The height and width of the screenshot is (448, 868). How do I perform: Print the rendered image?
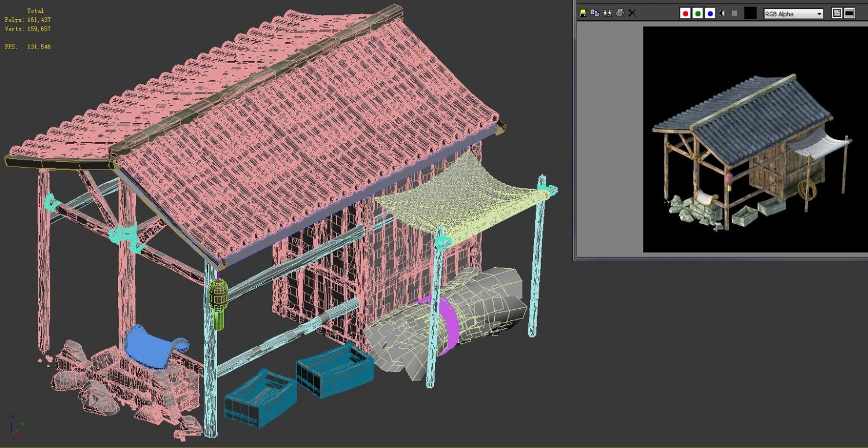[620, 13]
